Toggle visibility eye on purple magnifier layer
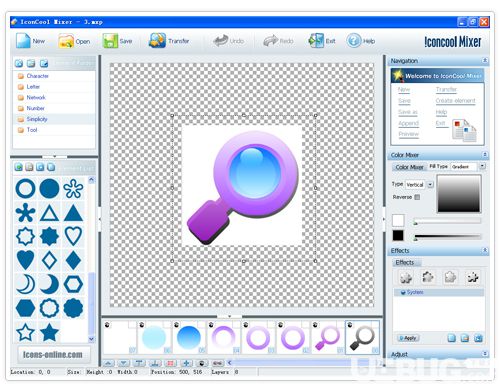The image size is (500, 392). point(315,325)
